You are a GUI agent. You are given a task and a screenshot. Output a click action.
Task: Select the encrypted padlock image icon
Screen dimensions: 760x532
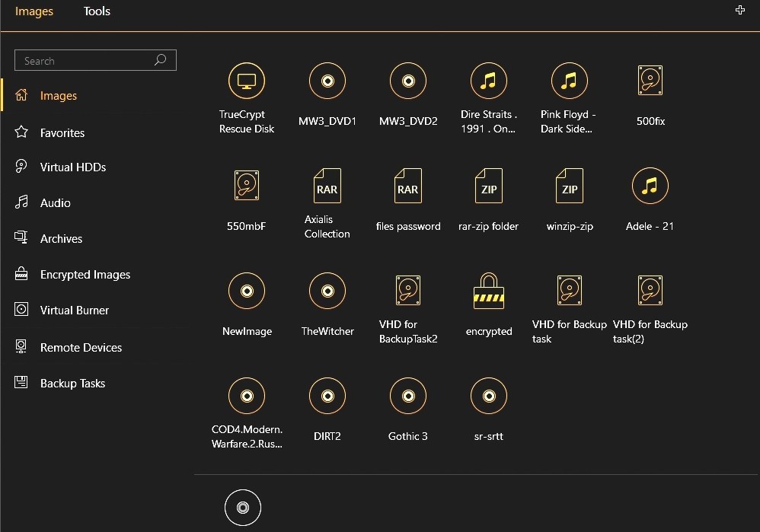click(x=489, y=291)
